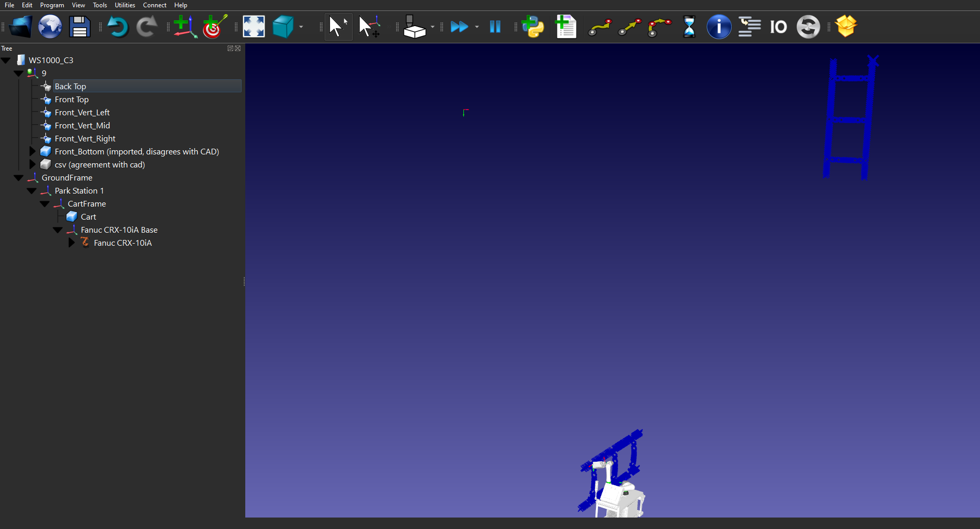980x529 pixels.
Task: Click the Add Python program icon
Action: [x=533, y=27]
